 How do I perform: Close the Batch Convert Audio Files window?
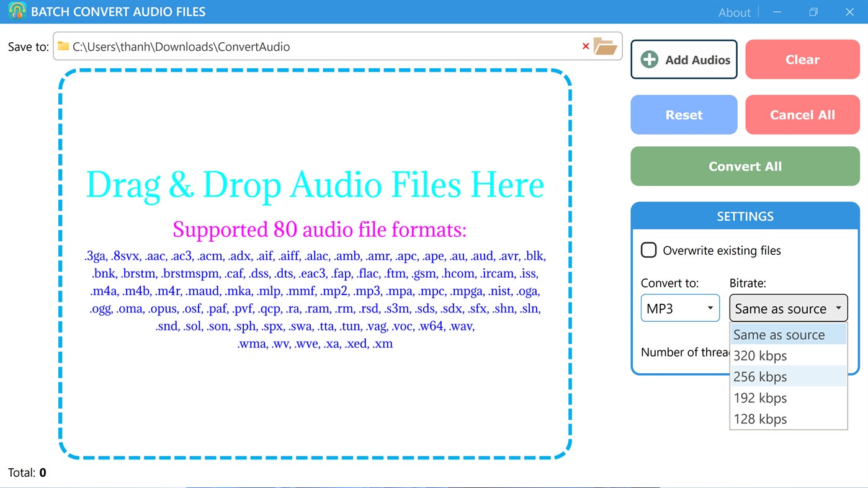tap(849, 12)
